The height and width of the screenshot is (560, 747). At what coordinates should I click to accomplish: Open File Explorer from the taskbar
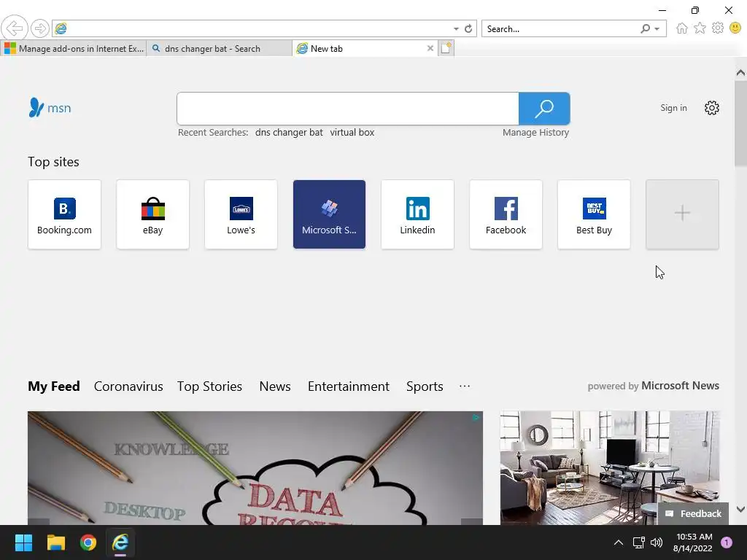click(x=55, y=542)
